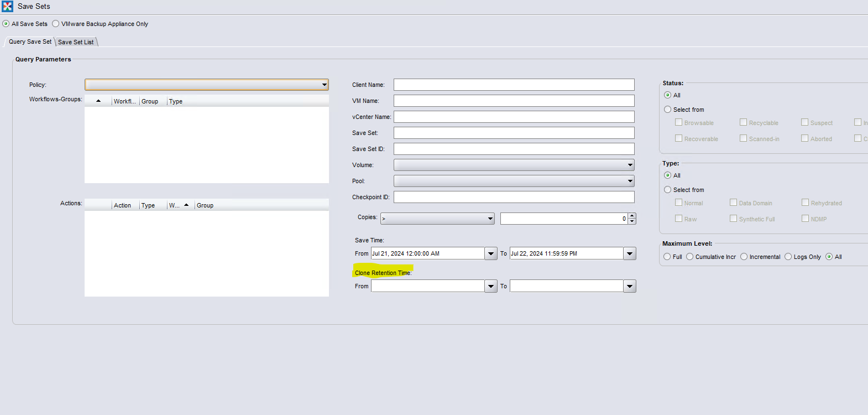The width and height of the screenshot is (868, 415).
Task: Increase the Copies count with up arrow
Action: (x=632, y=216)
